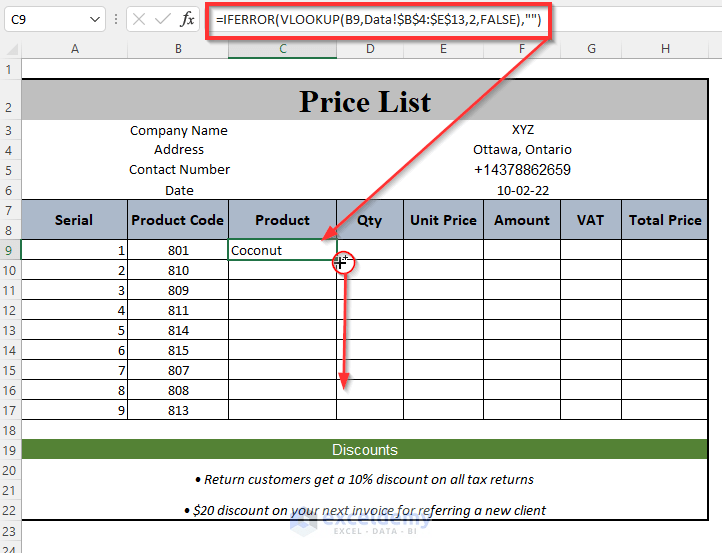Select row 2 header
Screen dimensions: 722x553
pos(10,99)
